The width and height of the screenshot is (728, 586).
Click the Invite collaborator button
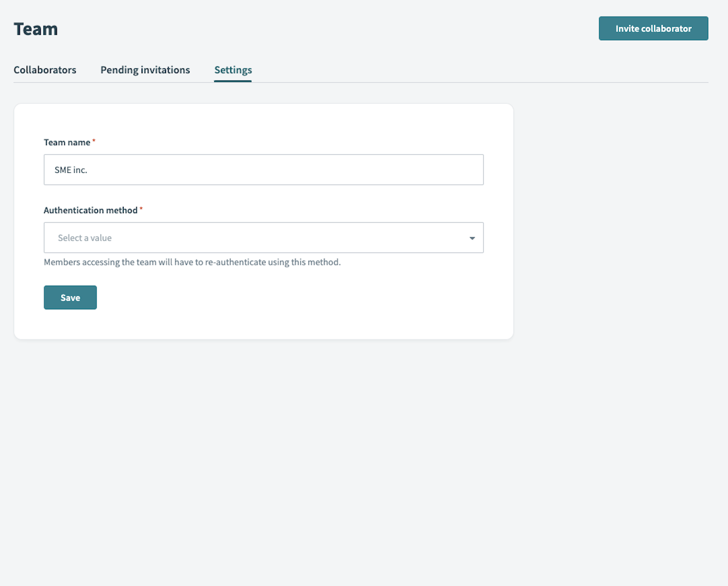pyautogui.click(x=653, y=28)
